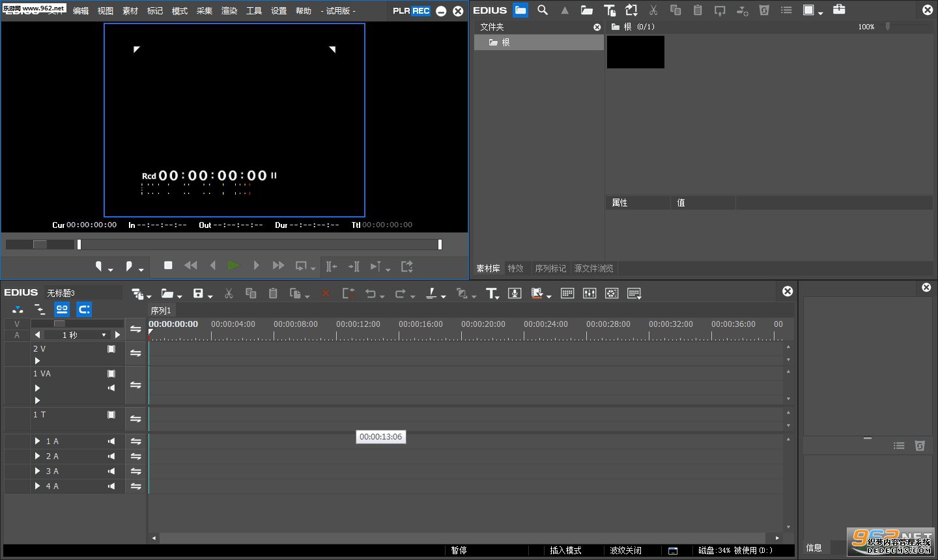Click the Stop button in player
Viewport: 938px width, 560px height.
click(168, 265)
